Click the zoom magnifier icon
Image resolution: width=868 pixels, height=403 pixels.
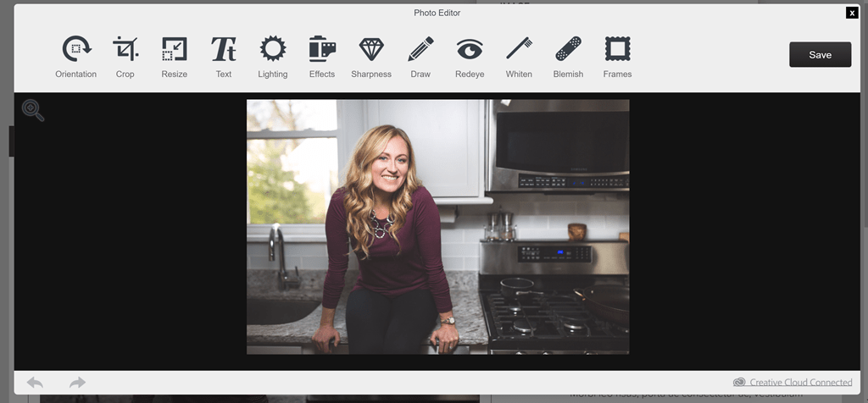click(33, 110)
